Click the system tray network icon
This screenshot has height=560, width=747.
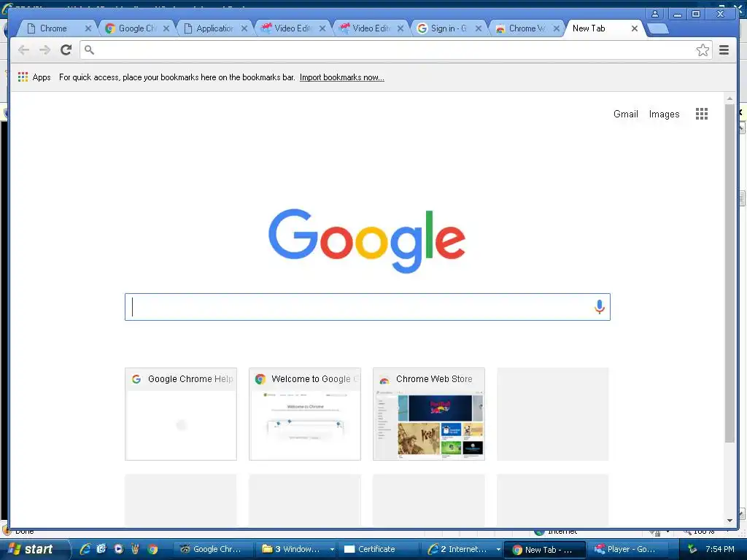(692, 549)
